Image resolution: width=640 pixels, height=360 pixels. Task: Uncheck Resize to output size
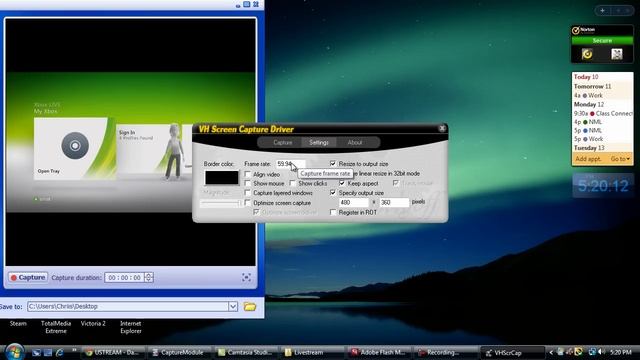pyautogui.click(x=333, y=164)
